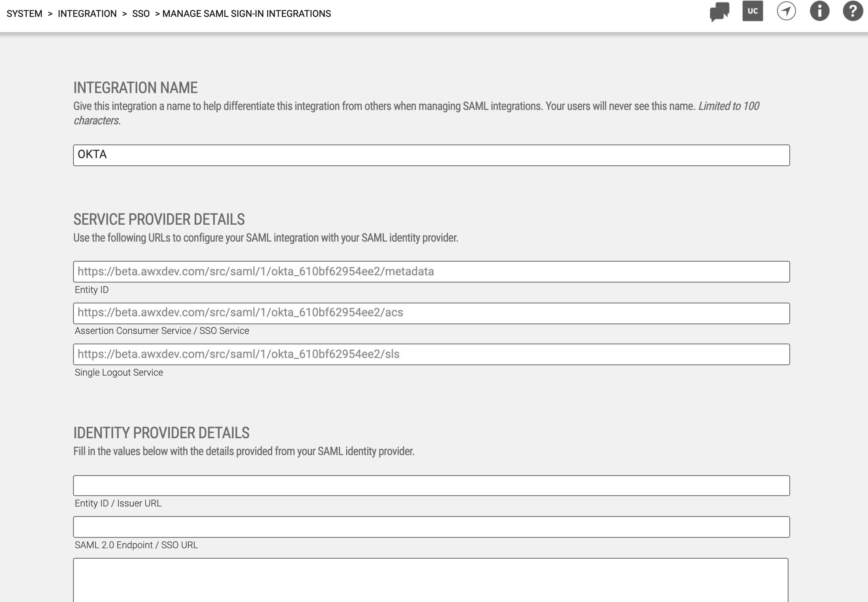Click the 'Single Logout Service' label
Screen dimensions: 868x602
(119, 372)
